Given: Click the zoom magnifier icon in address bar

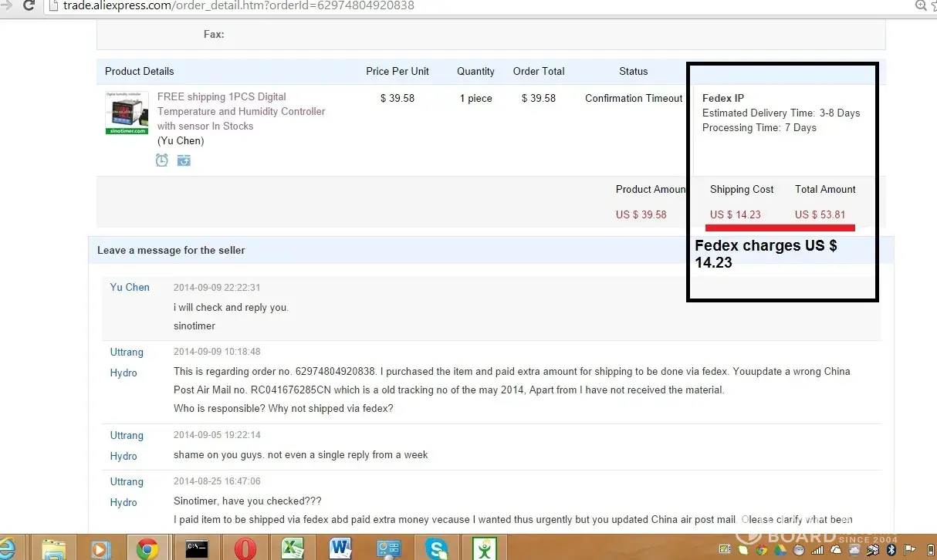Looking at the screenshot, I should pos(921,5).
